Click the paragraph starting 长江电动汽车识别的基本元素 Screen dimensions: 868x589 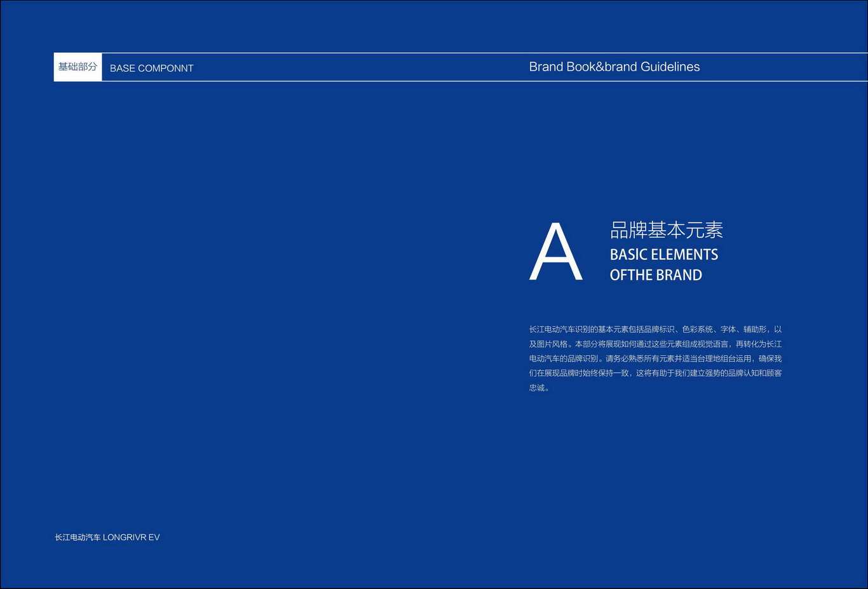[655, 358]
